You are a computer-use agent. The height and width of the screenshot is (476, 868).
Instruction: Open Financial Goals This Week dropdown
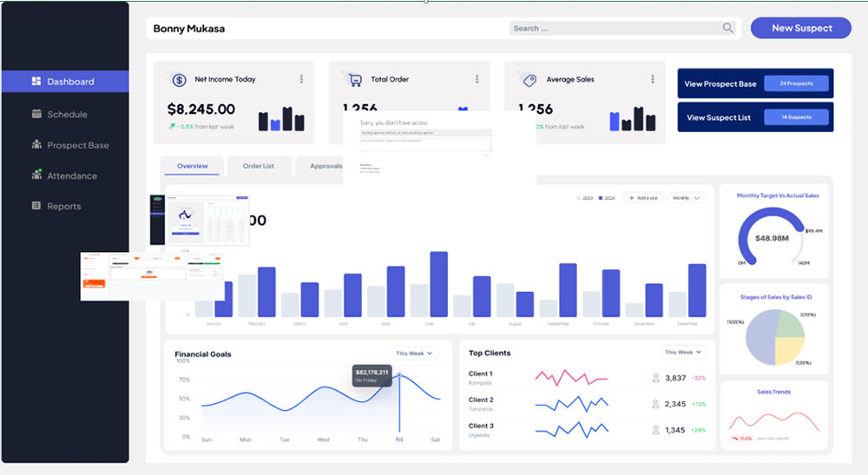[x=414, y=354]
